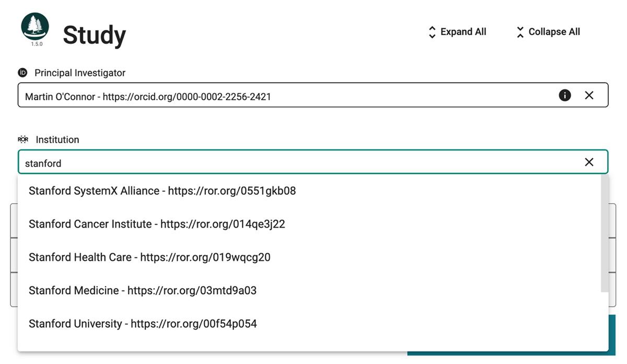Collapse All sections

[x=548, y=32]
